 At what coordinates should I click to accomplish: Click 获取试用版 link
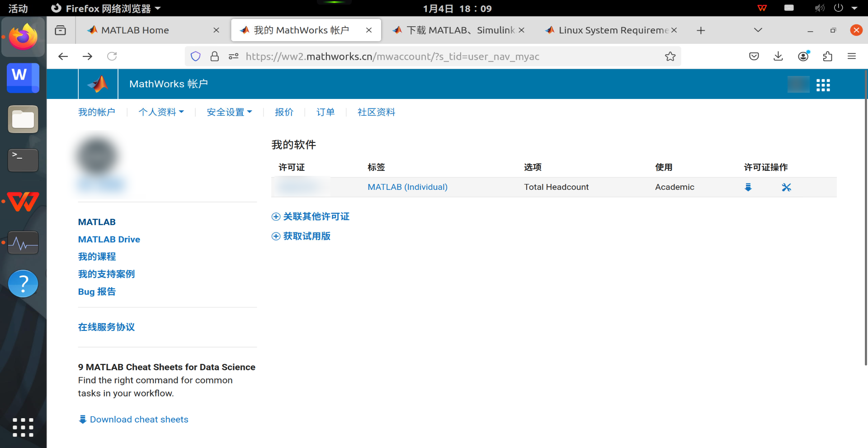tap(306, 236)
